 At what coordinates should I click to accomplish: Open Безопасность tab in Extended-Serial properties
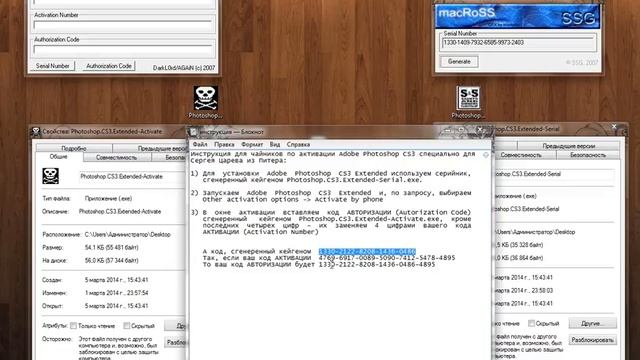(x=588, y=155)
